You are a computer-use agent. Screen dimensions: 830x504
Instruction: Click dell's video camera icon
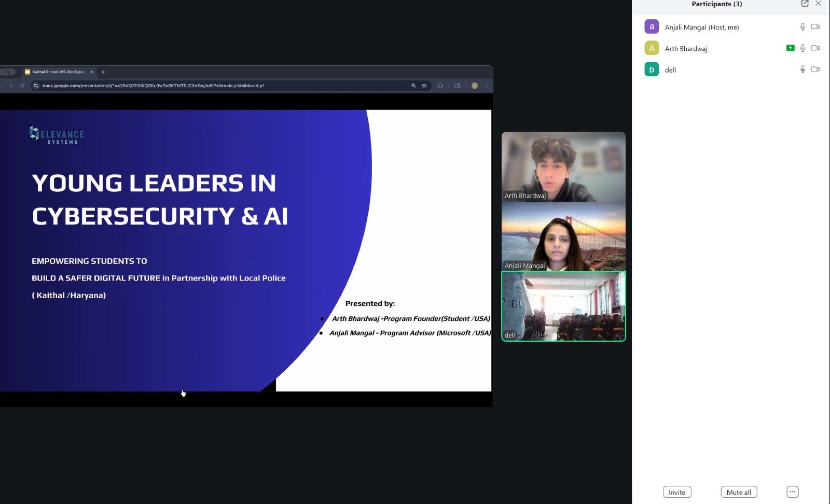pyautogui.click(x=815, y=69)
